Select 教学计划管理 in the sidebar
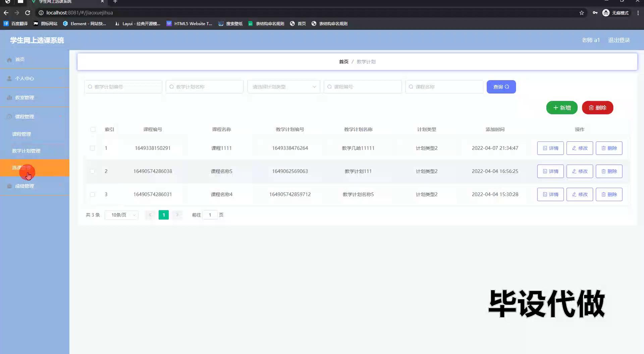Viewport: 644px width, 354px height. (26, 151)
